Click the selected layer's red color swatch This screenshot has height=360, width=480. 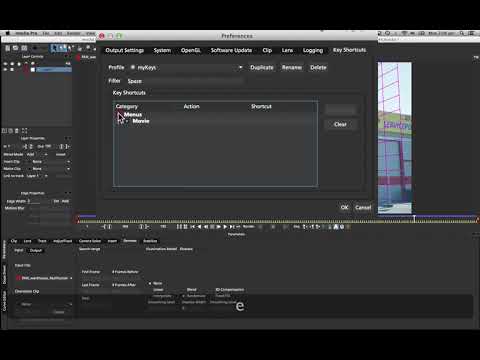[x=26, y=70]
